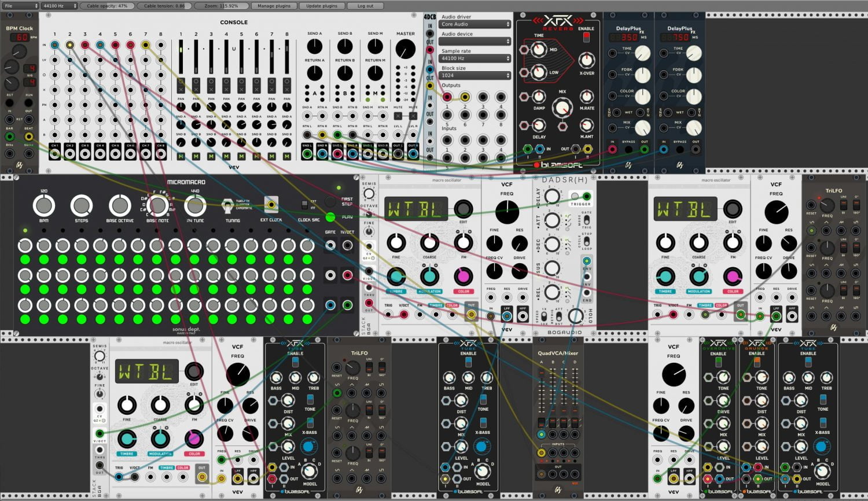Click BPM Clock BAR output jack
Image resolution: width=868 pixels, height=501 pixels.
tap(10, 137)
